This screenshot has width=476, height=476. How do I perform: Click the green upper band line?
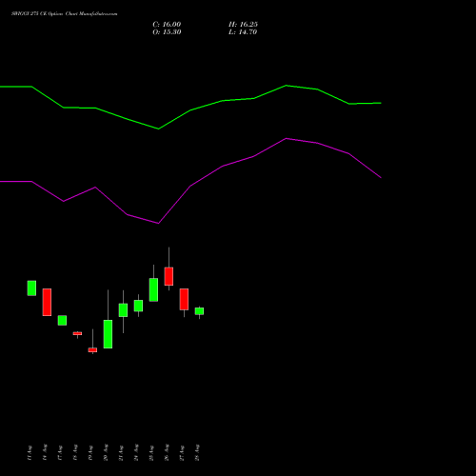click(x=190, y=110)
